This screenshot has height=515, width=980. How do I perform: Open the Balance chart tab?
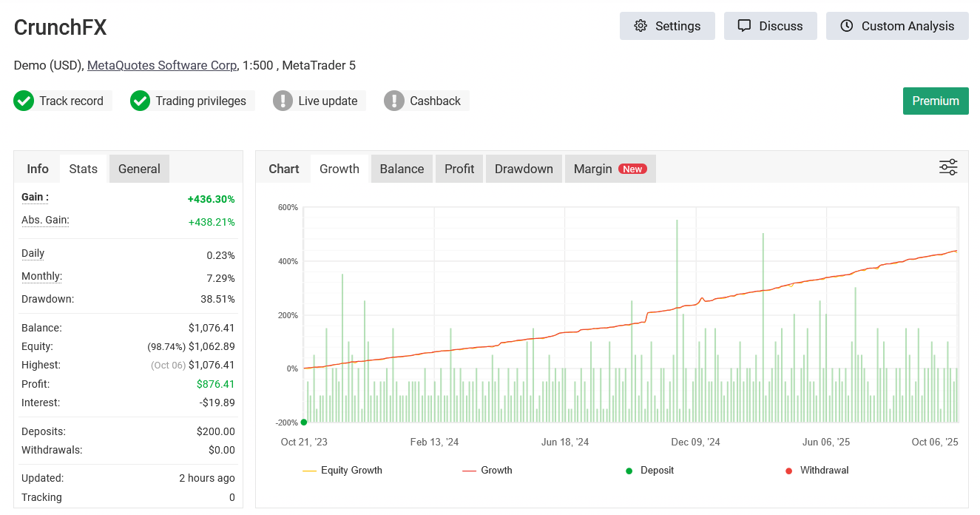402,168
